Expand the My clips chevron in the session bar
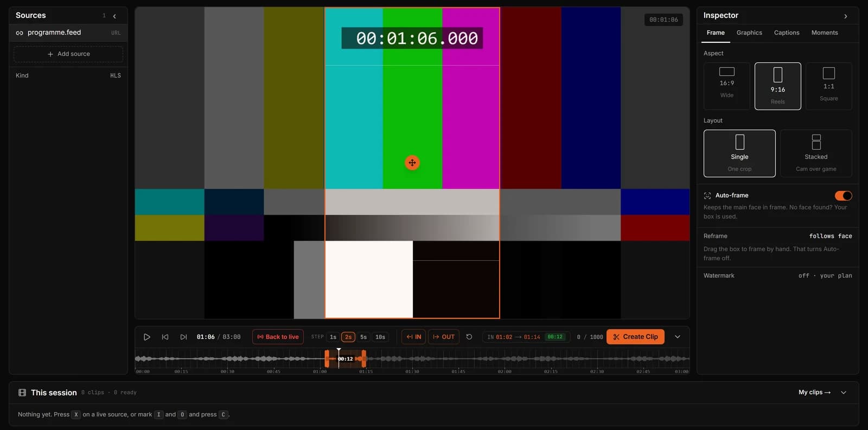The width and height of the screenshot is (868, 430). [x=844, y=393]
